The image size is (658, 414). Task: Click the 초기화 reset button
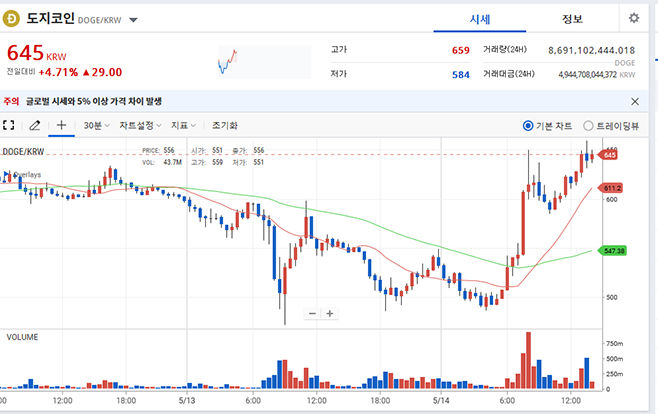[x=225, y=125]
